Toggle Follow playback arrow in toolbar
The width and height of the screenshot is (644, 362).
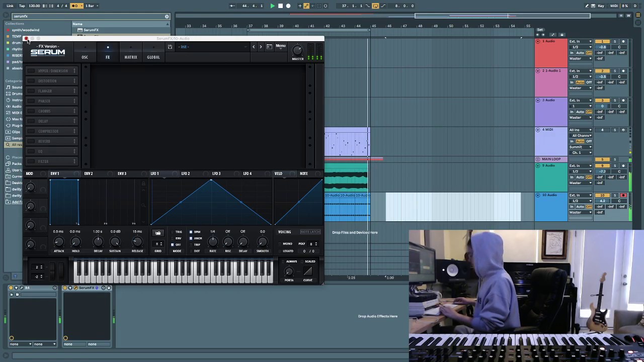pos(232,6)
